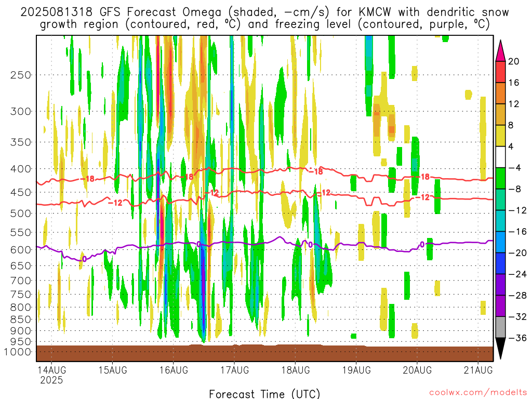Select the orange 12 to 16 colorbar segment

click(500, 94)
